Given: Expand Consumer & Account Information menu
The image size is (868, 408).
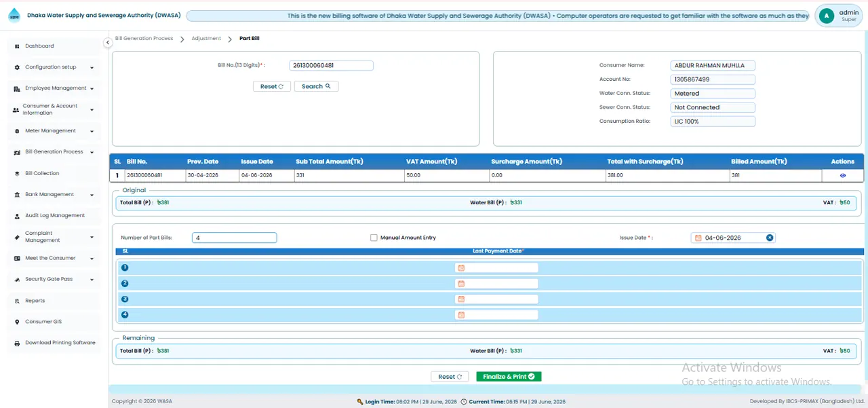Looking at the screenshot, I should coord(53,109).
